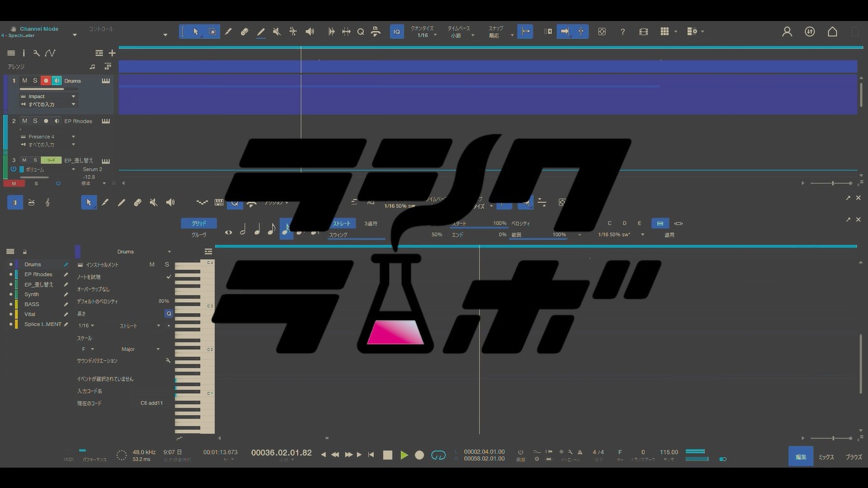Switch to the ミックス (Mix) tab

coord(826,457)
